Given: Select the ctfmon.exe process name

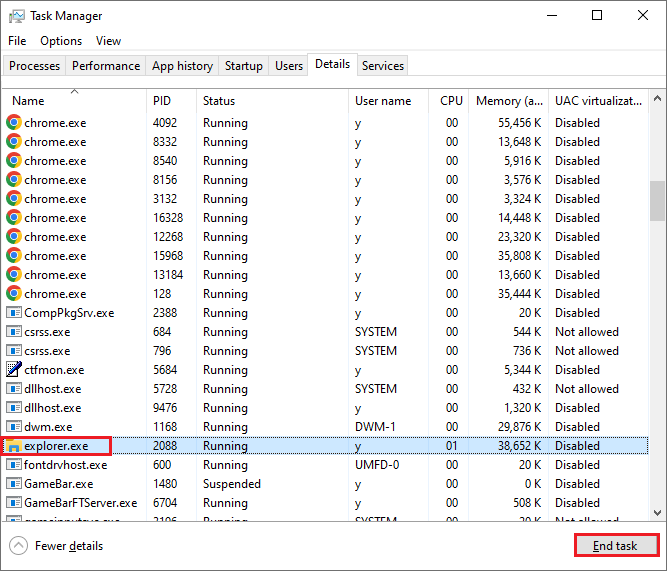Looking at the screenshot, I should click(x=54, y=369).
